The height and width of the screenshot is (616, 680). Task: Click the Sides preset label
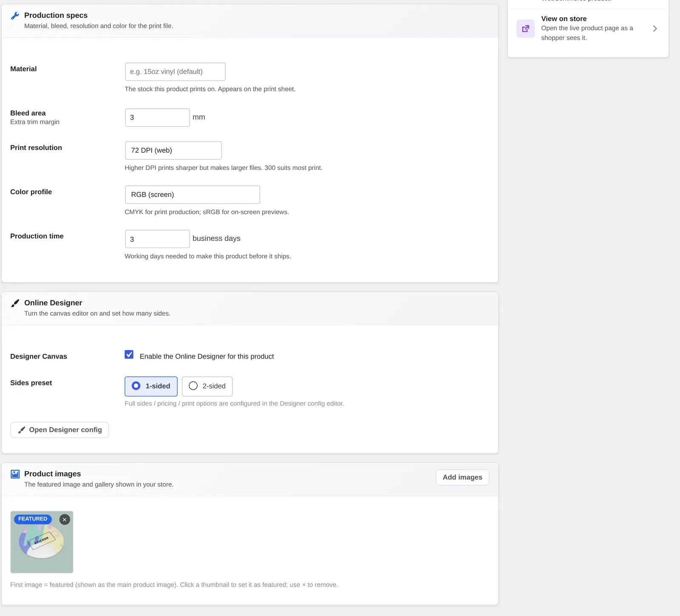(x=31, y=383)
